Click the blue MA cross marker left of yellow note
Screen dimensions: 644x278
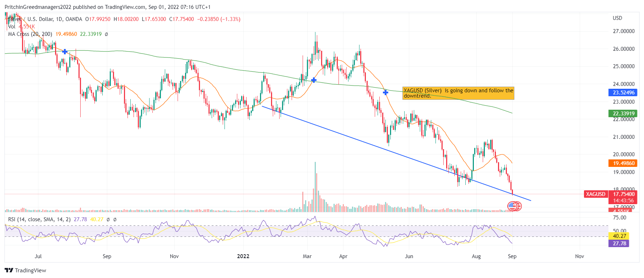click(x=385, y=93)
